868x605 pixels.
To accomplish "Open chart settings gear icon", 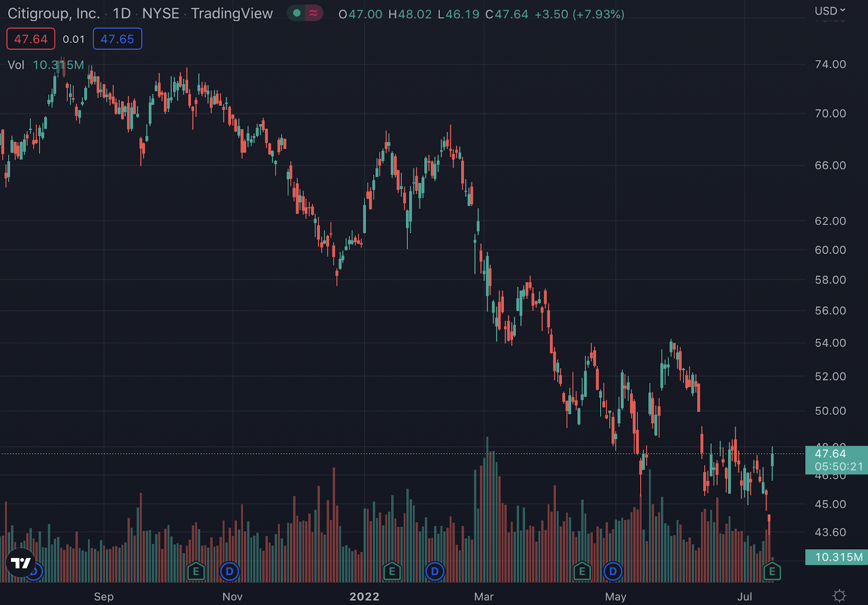I will [839, 596].
